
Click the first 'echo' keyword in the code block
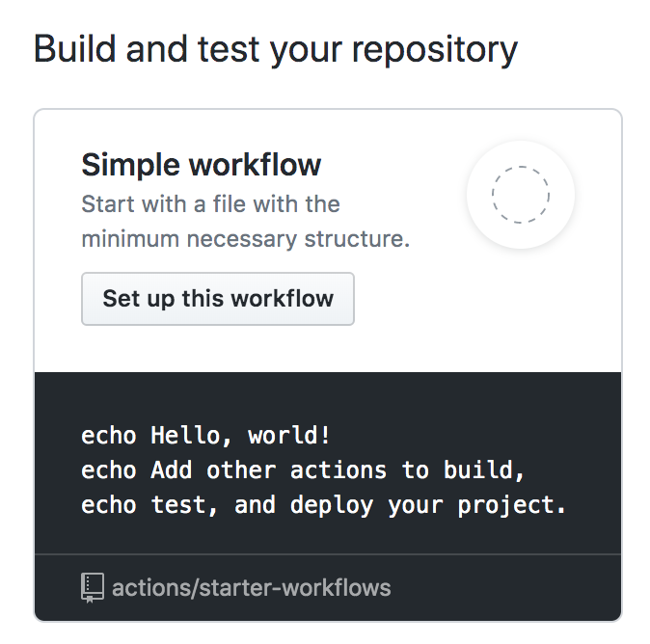(x=109, y=435)
